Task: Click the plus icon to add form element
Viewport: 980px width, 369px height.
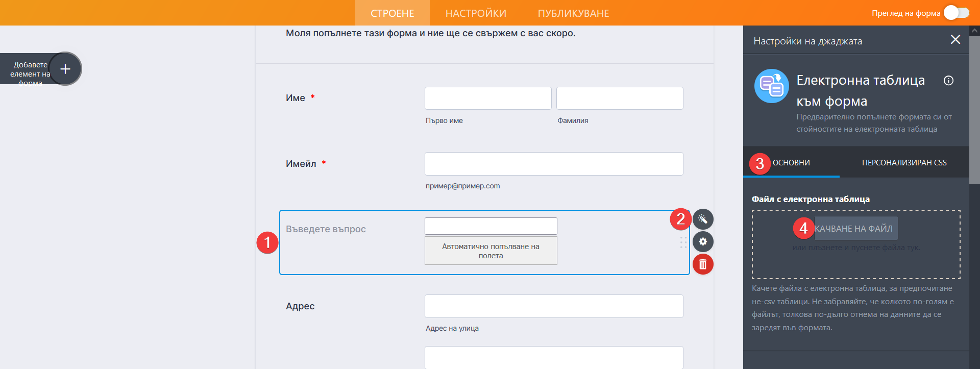Action: (x=65, y=69)
